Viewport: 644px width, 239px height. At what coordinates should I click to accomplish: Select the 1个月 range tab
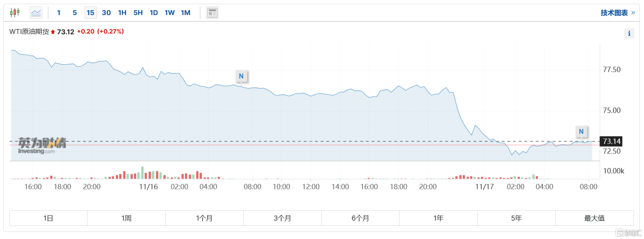(204, 218)
